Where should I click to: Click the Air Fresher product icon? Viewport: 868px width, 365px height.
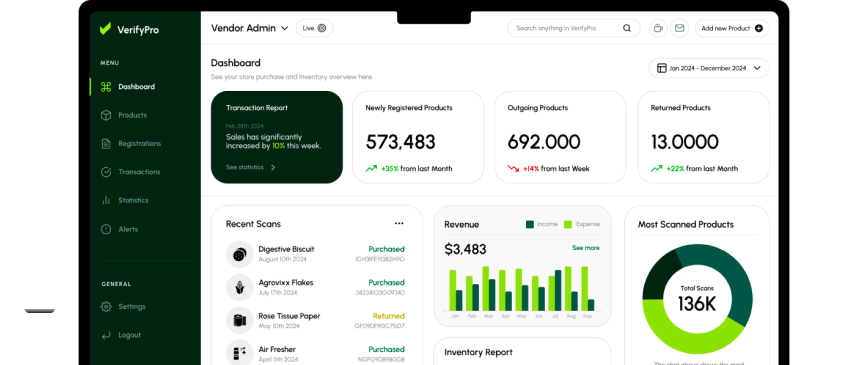click(x=239, y=353)
